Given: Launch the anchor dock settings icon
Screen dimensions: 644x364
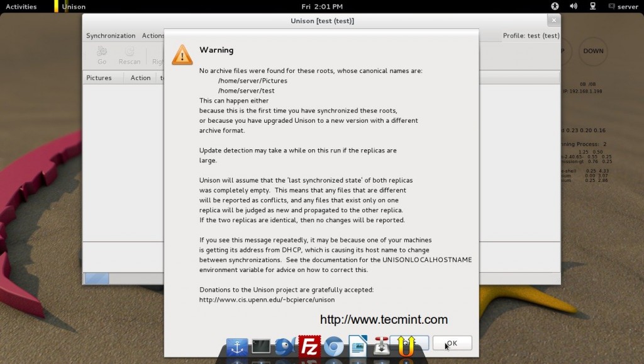Looking at the screenshot, I should tap(237, 347).
